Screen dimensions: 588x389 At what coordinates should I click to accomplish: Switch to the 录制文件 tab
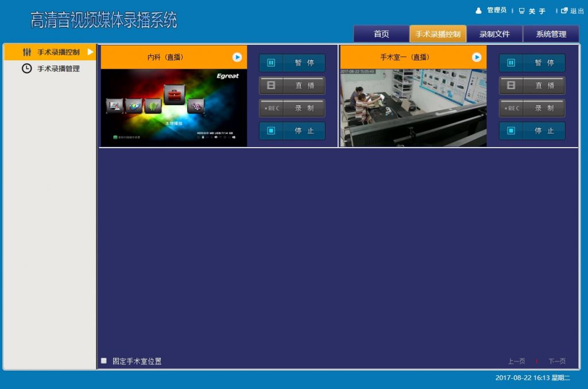pyautogui.click(x=494, y=34)
